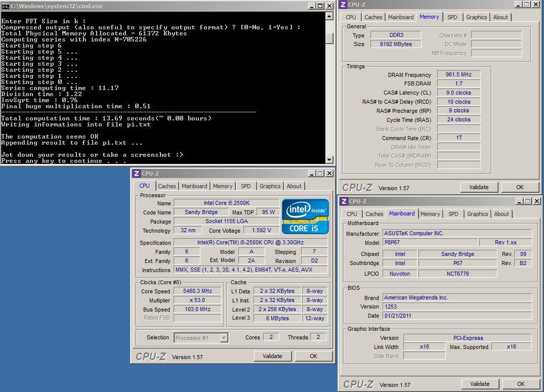Click Validate in Mainboard window
The height and width of the screenshot is (392, 544).
pyautogui.click(x=480, y=384)
